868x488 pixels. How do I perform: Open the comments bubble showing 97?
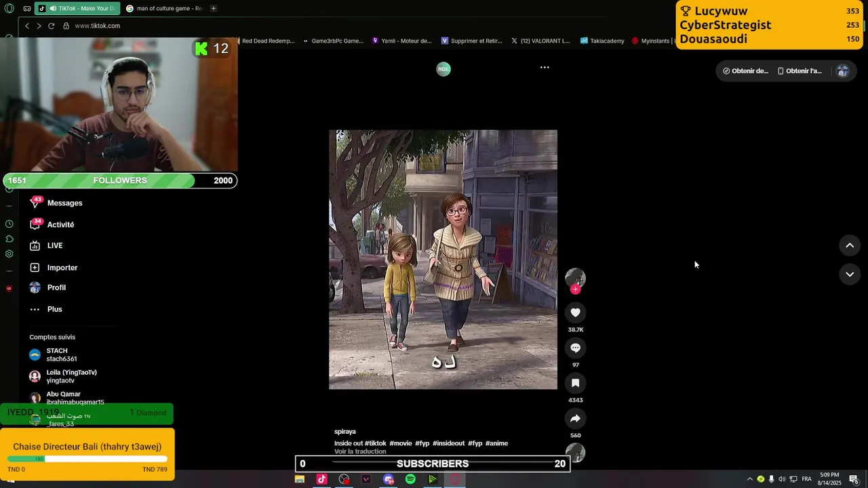575,348
